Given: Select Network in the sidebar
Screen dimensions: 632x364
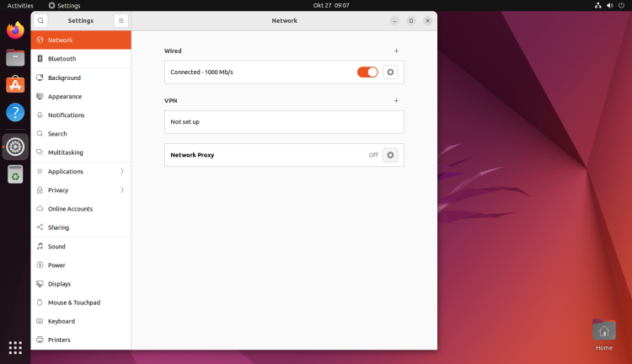Looking at the screenshot, I should [x=81, y=40].
